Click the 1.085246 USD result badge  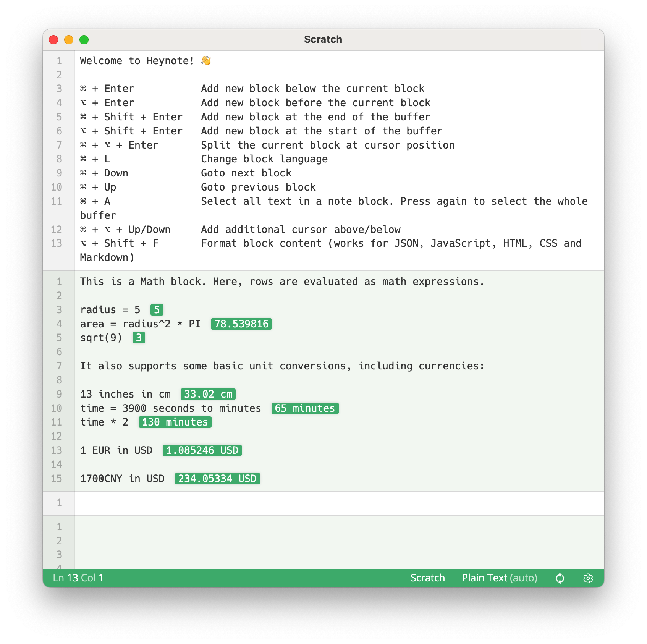tap(202, 450)
